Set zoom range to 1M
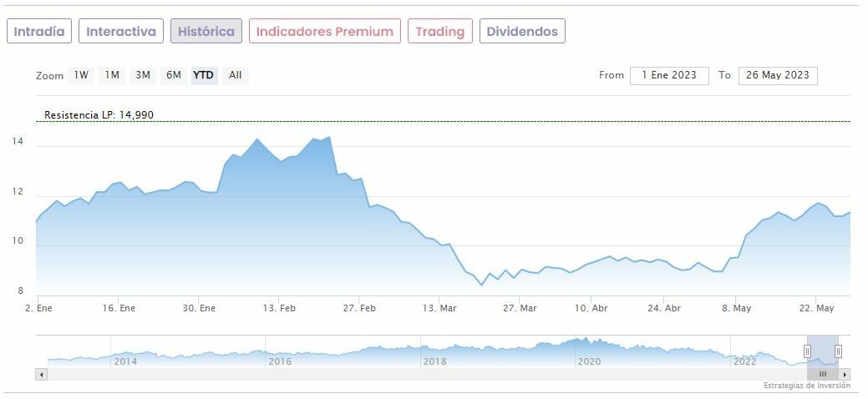Screen dimensions: 868x399 tap(112, 75)
